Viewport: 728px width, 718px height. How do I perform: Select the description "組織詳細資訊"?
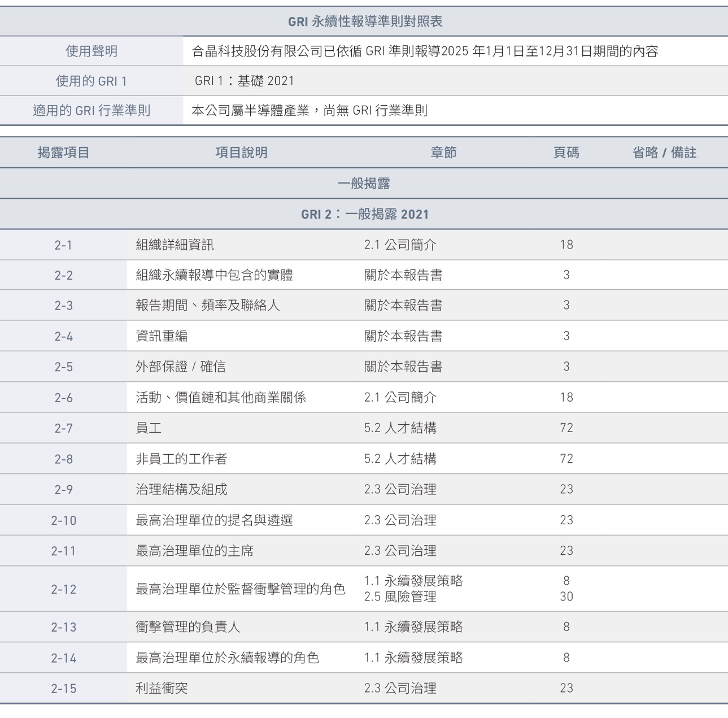tap(175, 245)
